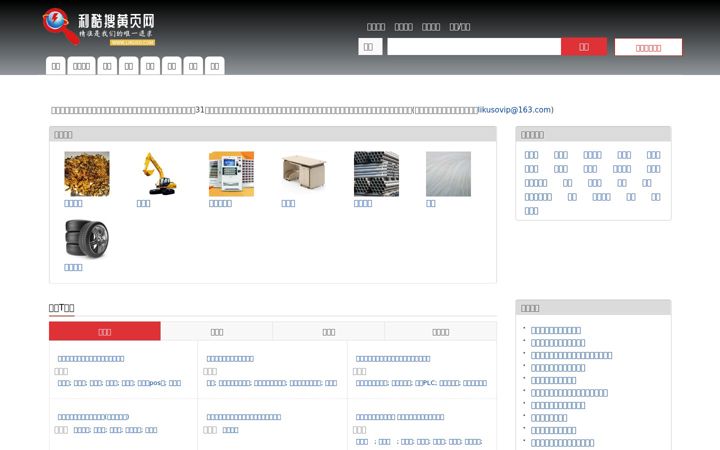720x450 pixels.
Task: Click the text link under the office desk image
Action: click(288, 203)
